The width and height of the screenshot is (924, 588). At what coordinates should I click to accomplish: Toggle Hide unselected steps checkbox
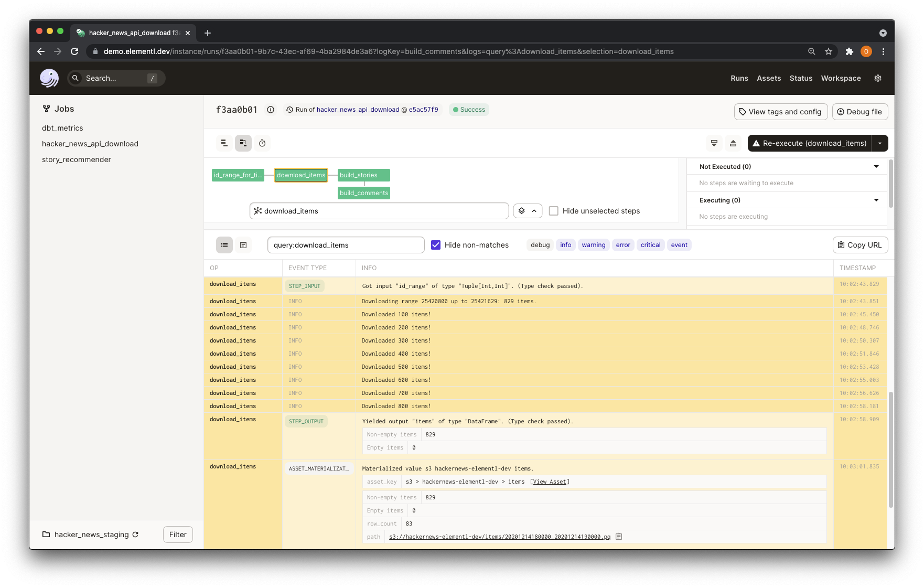(554, 211)
